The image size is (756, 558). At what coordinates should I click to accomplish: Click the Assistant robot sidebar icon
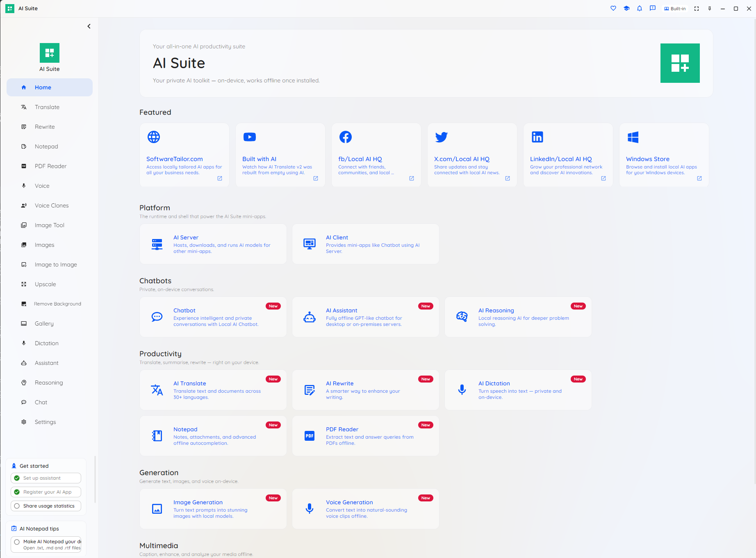point(24,363)
